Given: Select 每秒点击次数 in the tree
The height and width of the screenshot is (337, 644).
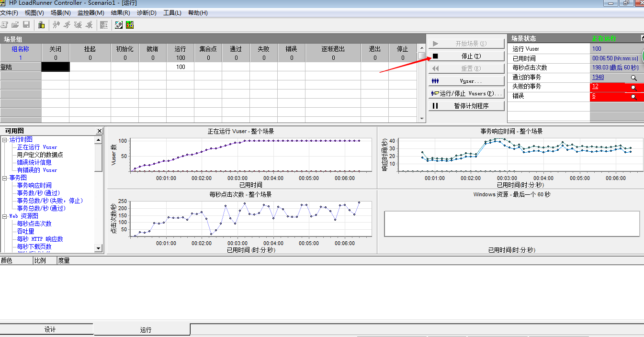Looking at the screenshot, I should 34,224.
